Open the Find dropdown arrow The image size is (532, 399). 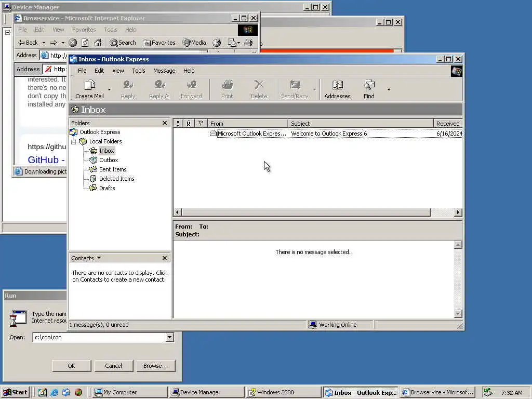tap(389, 89)
